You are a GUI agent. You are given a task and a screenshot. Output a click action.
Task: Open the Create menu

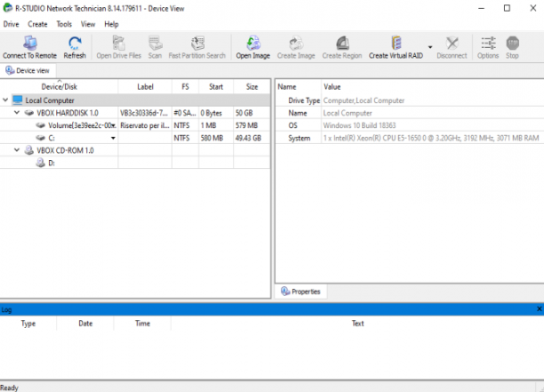click(37, 24)
